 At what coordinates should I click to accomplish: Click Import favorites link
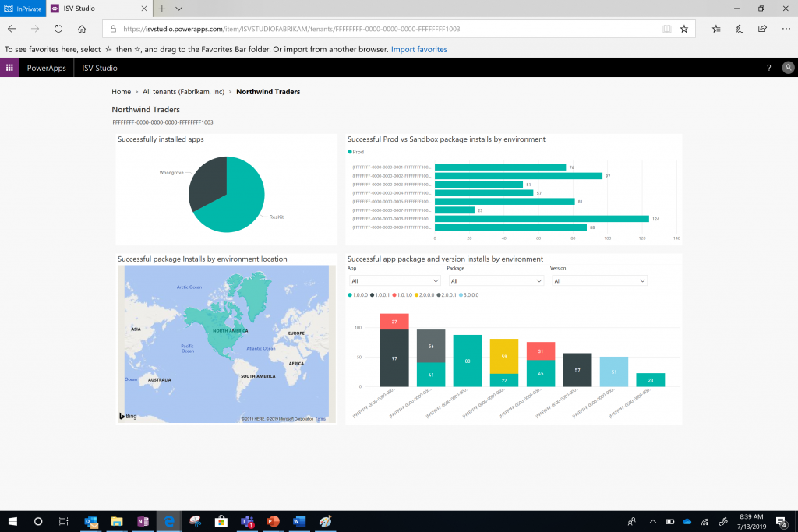(x=418, y=49)
